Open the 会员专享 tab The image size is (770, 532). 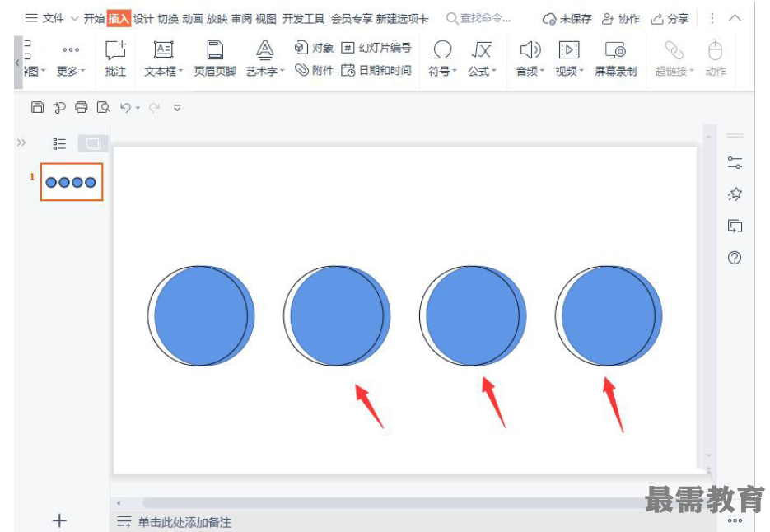click(x=352, y=19)
